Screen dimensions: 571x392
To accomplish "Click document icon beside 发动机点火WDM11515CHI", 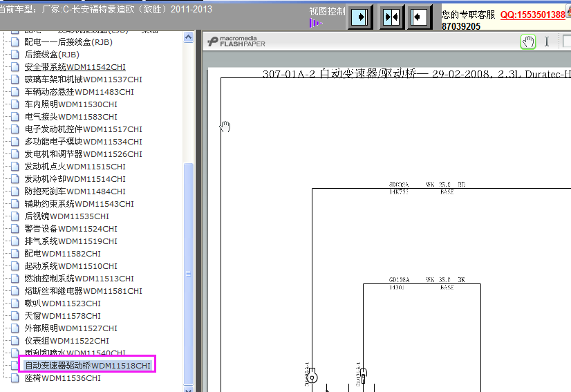I will click(15, 167).
